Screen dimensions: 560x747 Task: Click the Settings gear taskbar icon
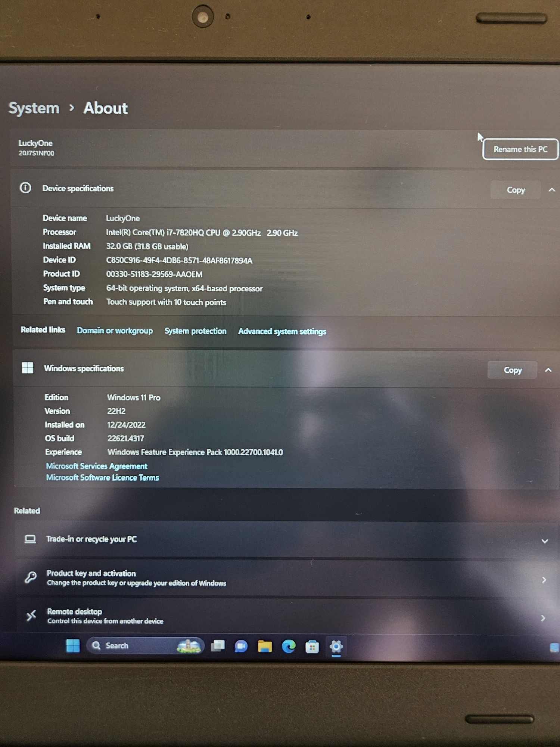click(x=336, y=647)
